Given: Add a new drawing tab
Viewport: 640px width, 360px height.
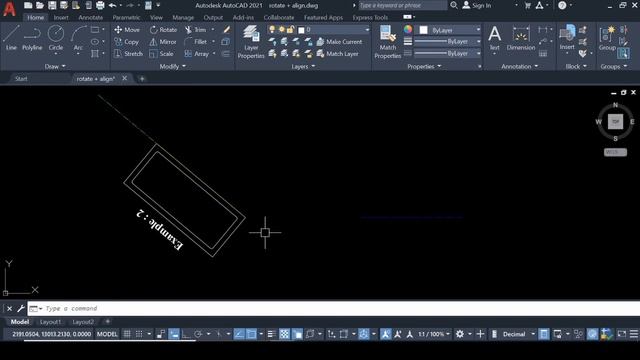Looking at the screenshot, I should coord(142,79).
